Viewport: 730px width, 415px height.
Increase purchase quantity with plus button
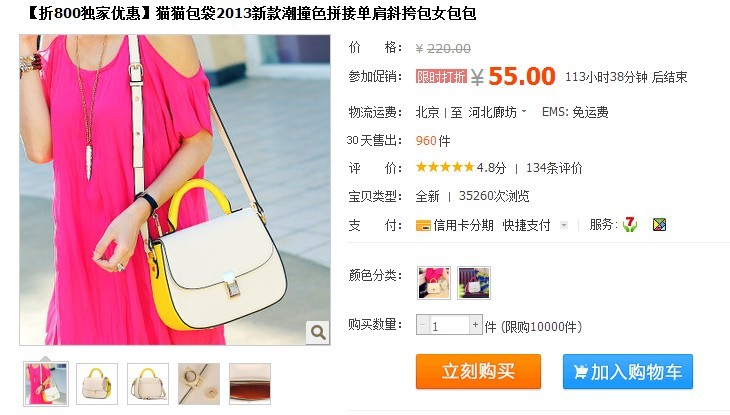click(x=475, y=325)
